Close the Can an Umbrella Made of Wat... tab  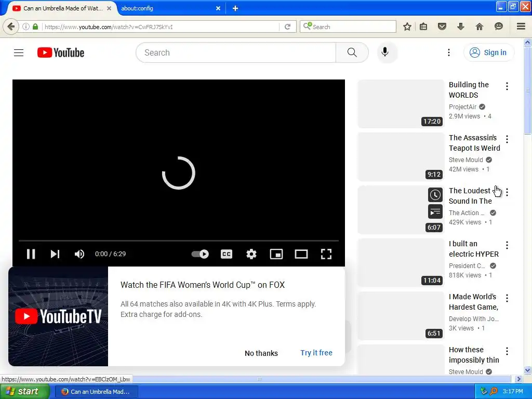(109, 8)
